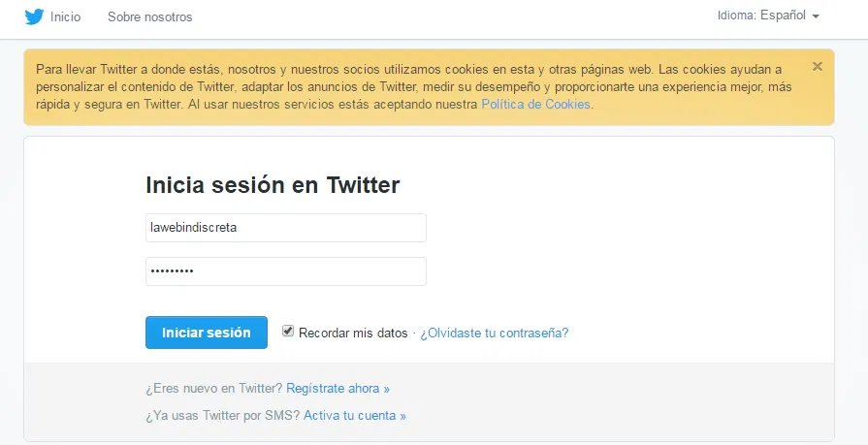Open the Política de Cookies link
This screenshot has height=445, width=868.
(x=535, y=104)
